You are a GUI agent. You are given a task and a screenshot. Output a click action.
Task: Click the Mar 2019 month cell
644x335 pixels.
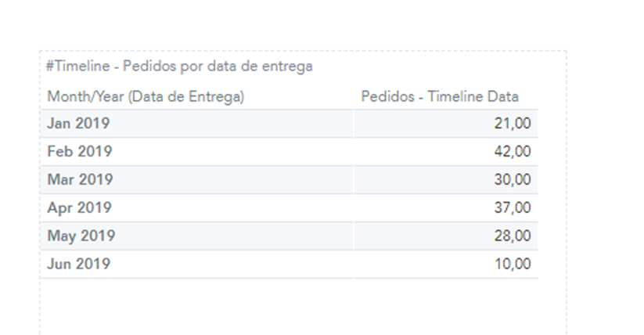coord(80,179)
